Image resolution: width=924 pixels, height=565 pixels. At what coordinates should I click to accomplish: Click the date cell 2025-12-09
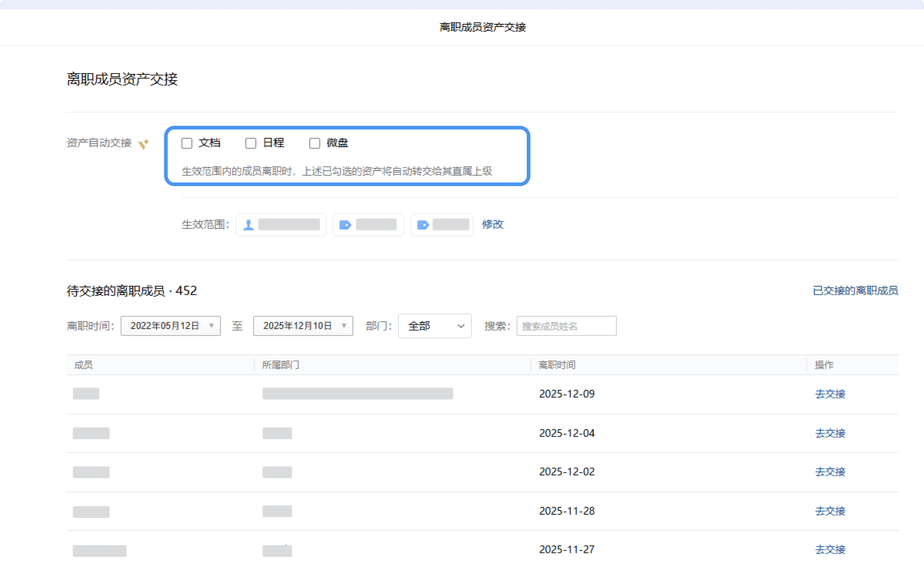[x=567, y=394]
